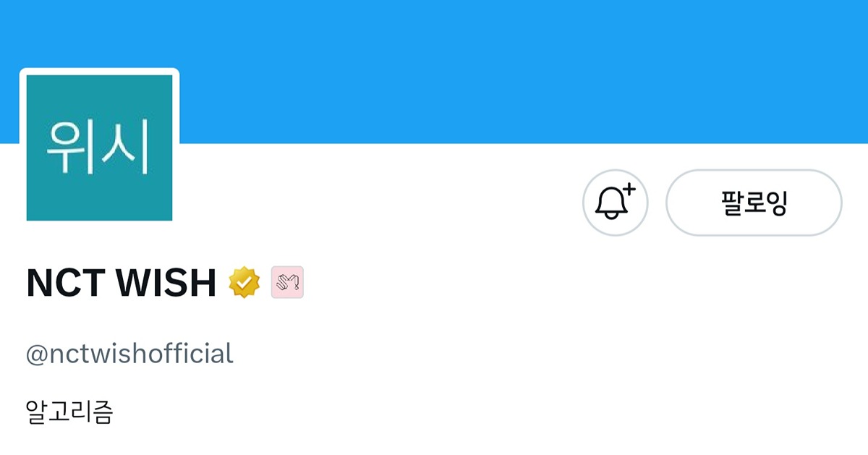Click the gray username below NCT WISH
Image resolution: width=868 pixels, height=455 pixels.
coord(129,354)
